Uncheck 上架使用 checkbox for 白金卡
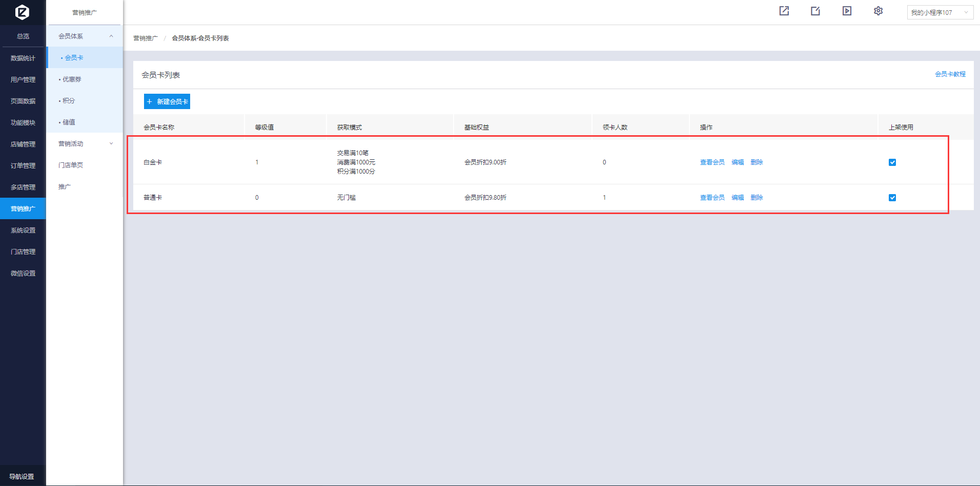Viewport: 980px width, 486px height. click(892, 162)
